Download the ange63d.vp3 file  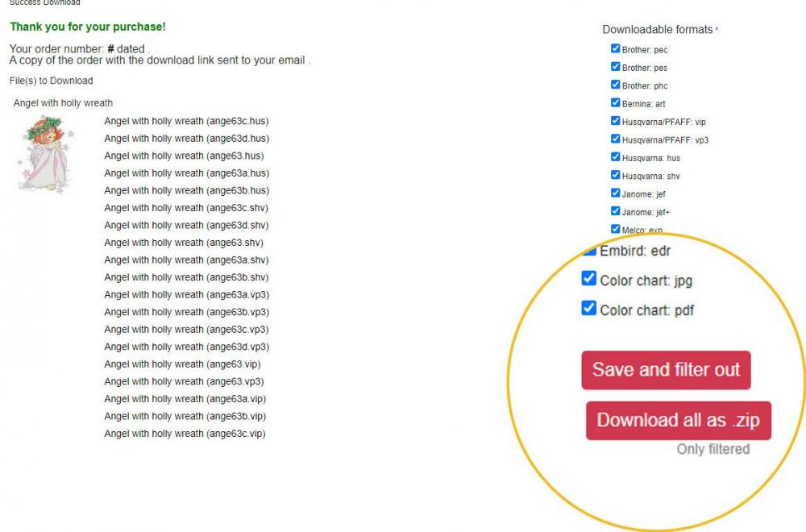[187, 347]
